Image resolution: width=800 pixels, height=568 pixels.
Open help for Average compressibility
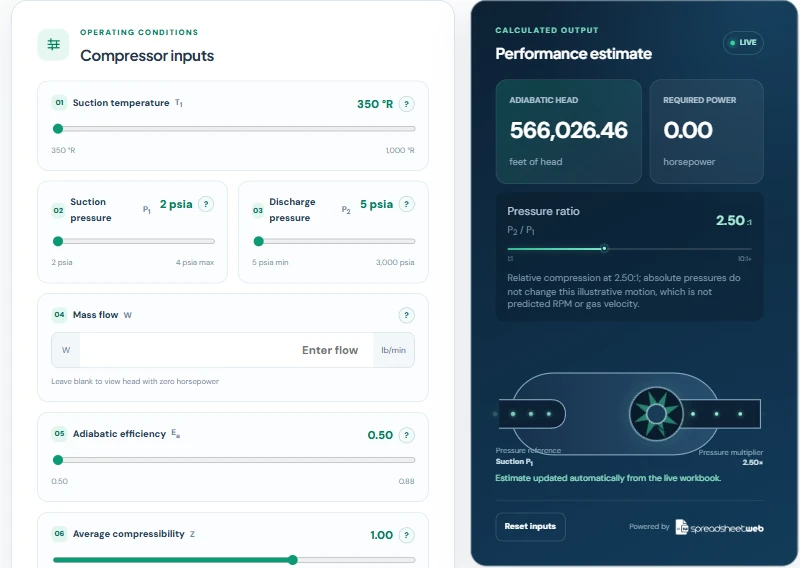point(406,535)
